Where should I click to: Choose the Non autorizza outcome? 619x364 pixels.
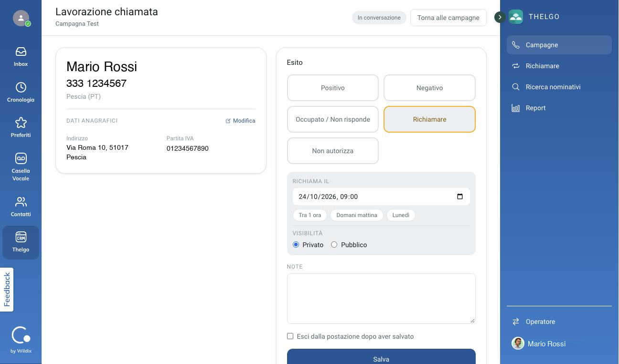click(333, 151)
